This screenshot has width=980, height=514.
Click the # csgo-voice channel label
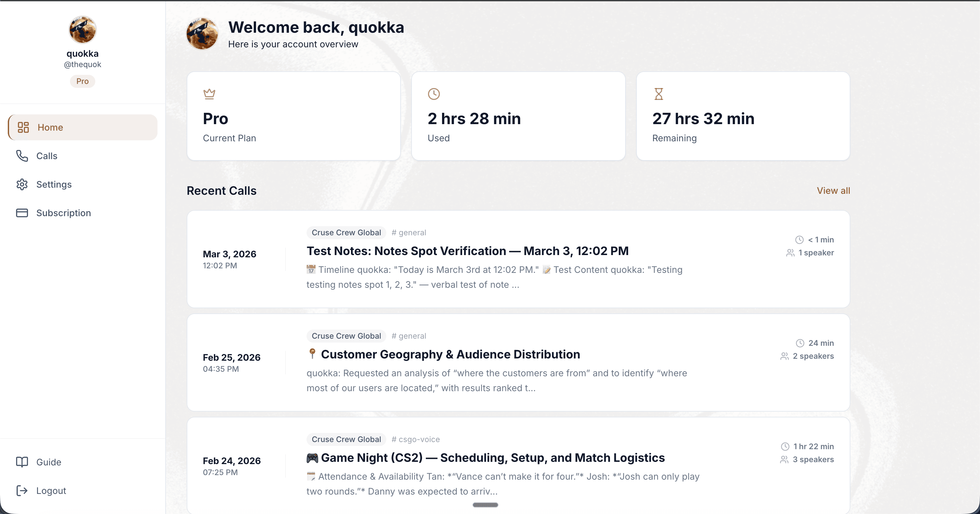pyautogui.click(x=416, y=439)
